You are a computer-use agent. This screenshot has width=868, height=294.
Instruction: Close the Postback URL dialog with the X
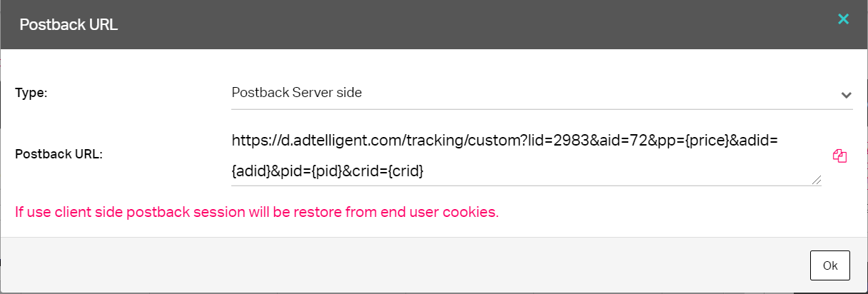[x=843, y=19]
